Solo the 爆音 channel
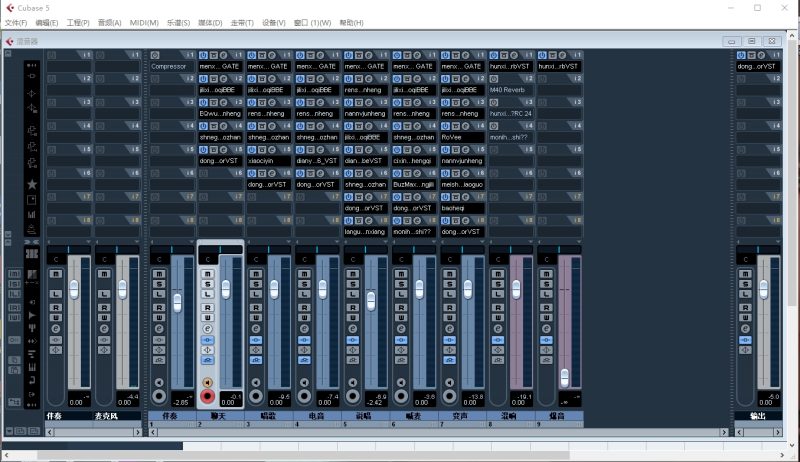The image size is (800, 462). (x=546, y=284)
